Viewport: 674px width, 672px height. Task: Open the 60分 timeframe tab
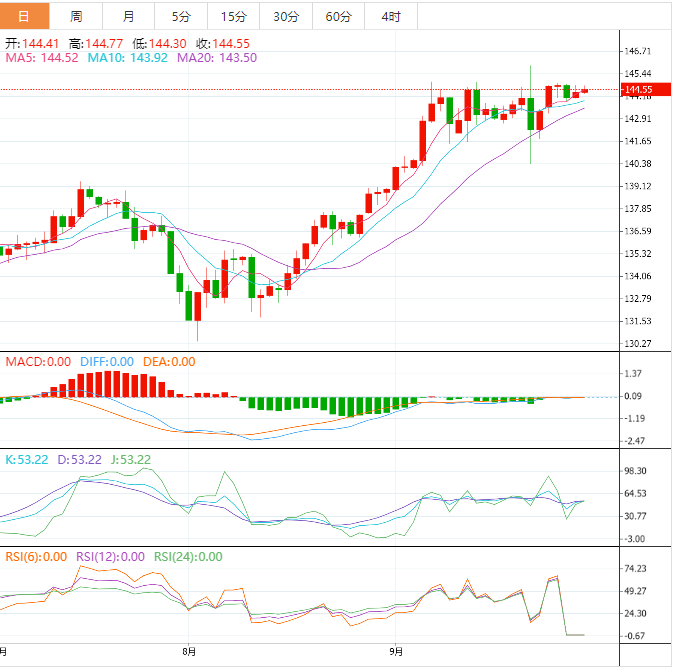tap(338, 16)
